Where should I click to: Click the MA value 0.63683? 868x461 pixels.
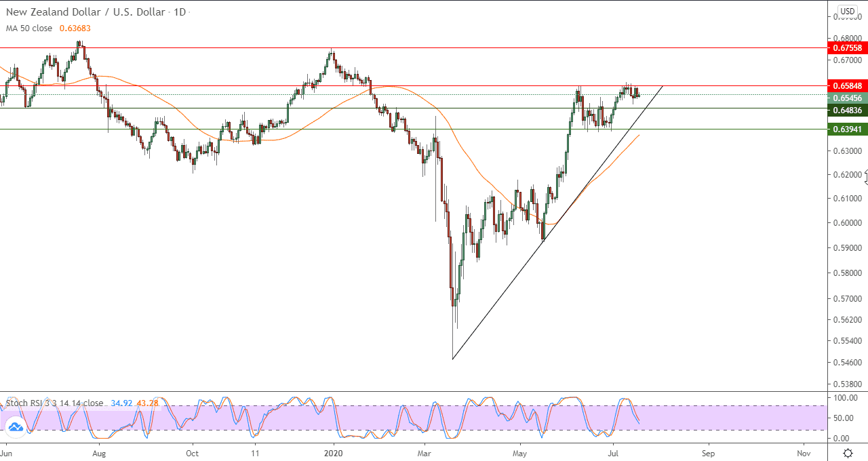(75, 28)
